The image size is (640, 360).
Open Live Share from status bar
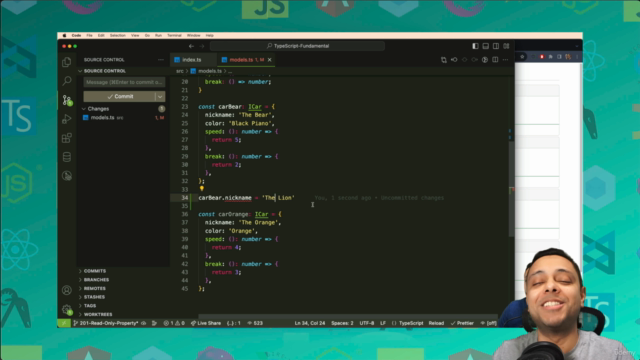pos(206,323)
